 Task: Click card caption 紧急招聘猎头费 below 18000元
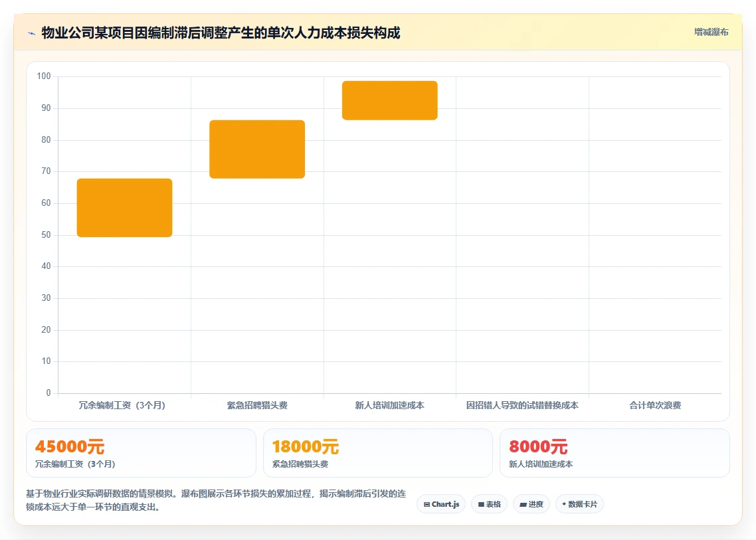(x=300, y=464)
